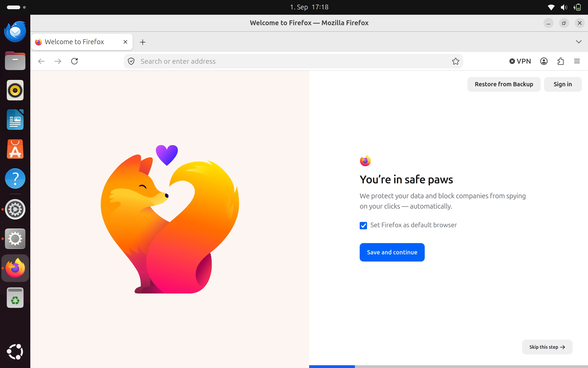Close the Welcome to Firefox tab
This screenshot has width=588, height=368.
(125, 42)
